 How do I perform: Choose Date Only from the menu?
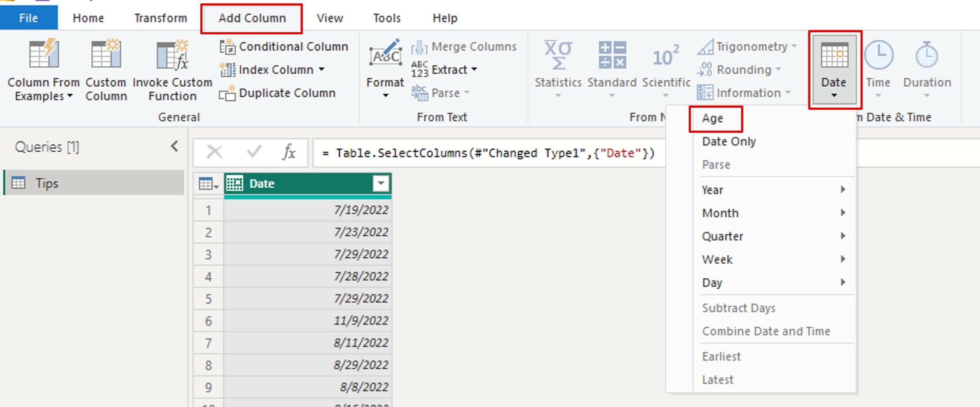[x=729, y=141]
